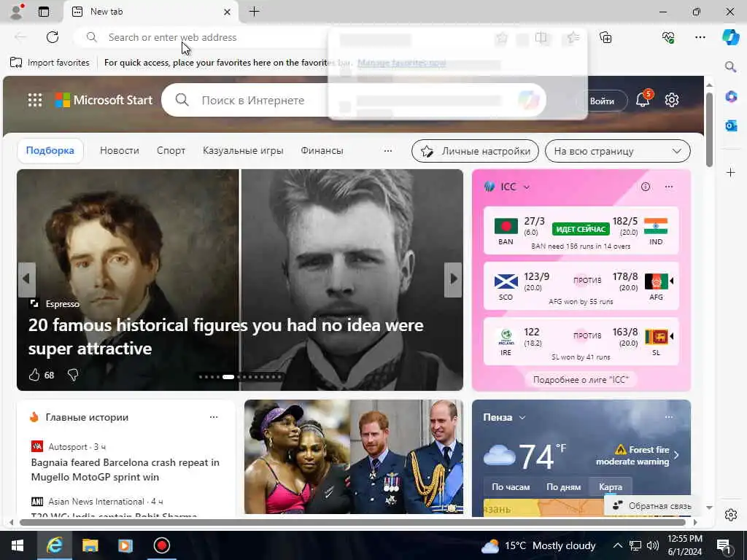Viewport: 747px width, 560px height.
Task: Open Browser essentials heart icon
Action: tap(668, 37)
